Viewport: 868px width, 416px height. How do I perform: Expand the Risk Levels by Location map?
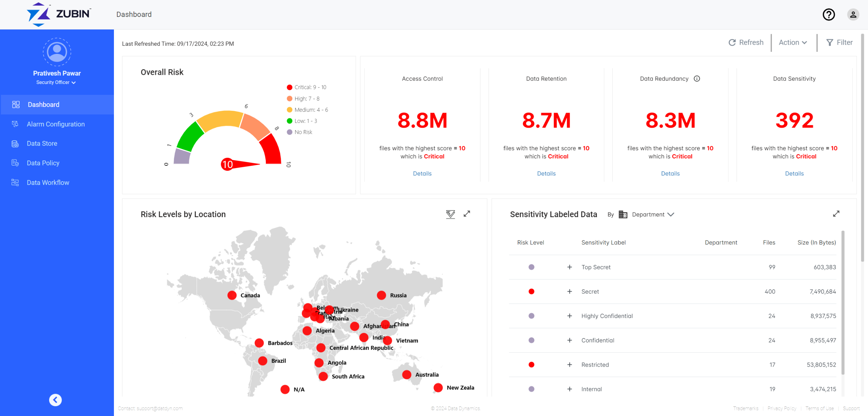tap(467, 214)
